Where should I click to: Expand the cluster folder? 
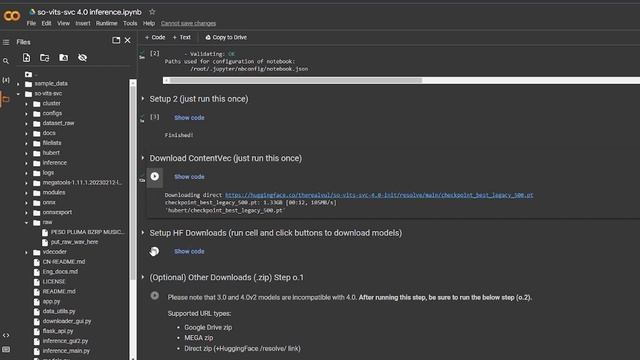(x=27, y=104)
